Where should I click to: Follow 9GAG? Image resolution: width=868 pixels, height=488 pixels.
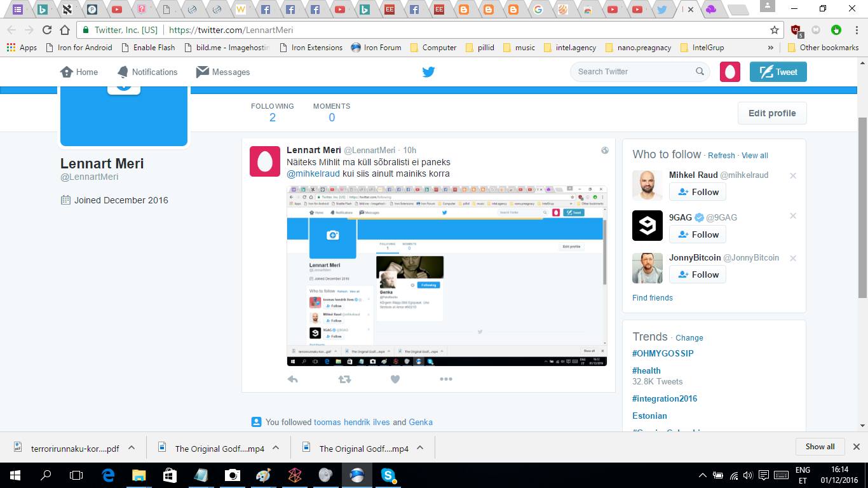click(x=698, y=234)
